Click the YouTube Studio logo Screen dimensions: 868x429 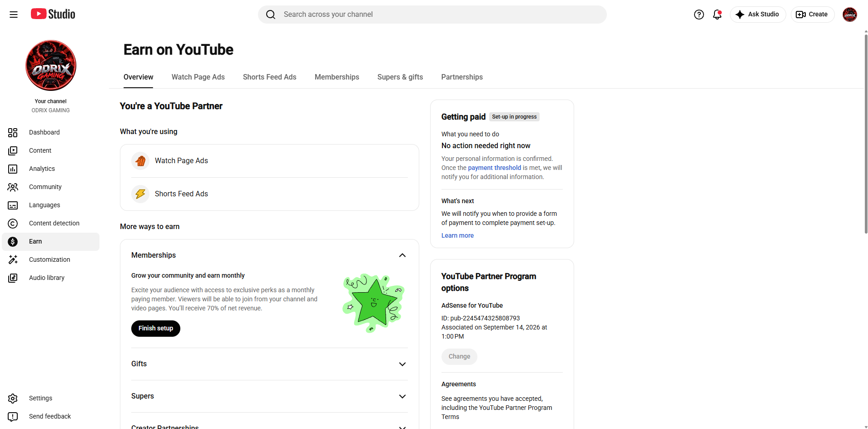click(53, 14)
